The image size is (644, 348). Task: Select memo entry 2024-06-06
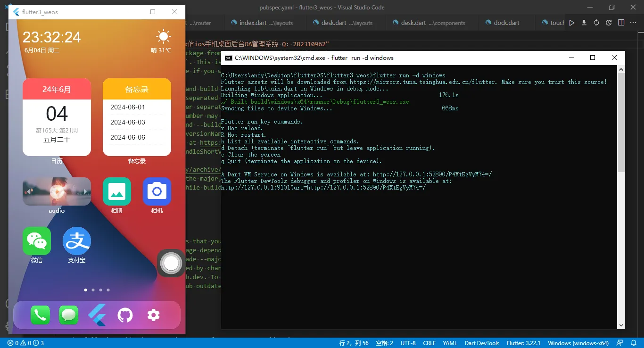[x=128, y=137]
